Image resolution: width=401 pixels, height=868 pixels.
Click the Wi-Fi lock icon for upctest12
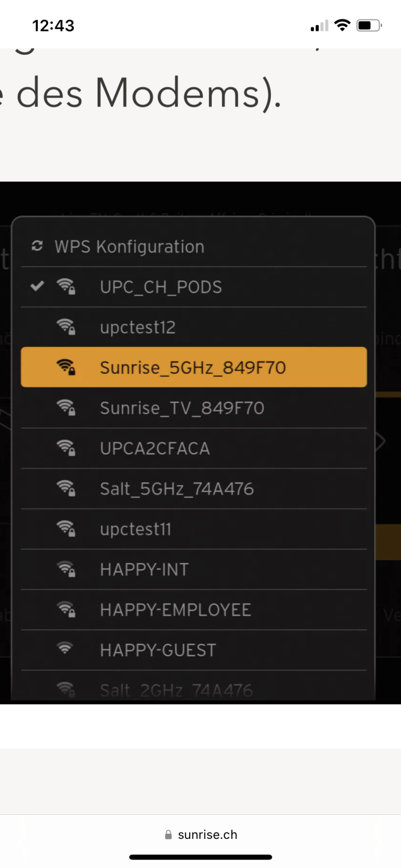pos(66,327)
